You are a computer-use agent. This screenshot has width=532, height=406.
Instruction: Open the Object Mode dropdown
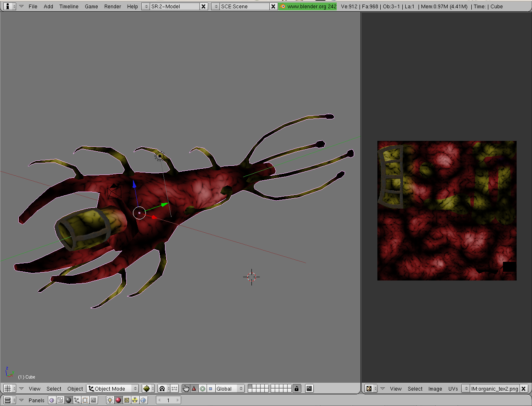tap(113, 389)
